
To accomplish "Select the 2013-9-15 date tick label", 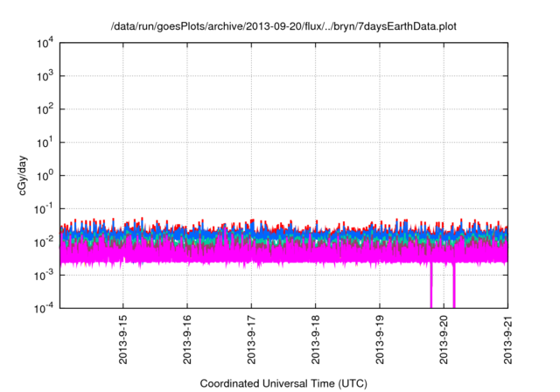I will point(122,339).
